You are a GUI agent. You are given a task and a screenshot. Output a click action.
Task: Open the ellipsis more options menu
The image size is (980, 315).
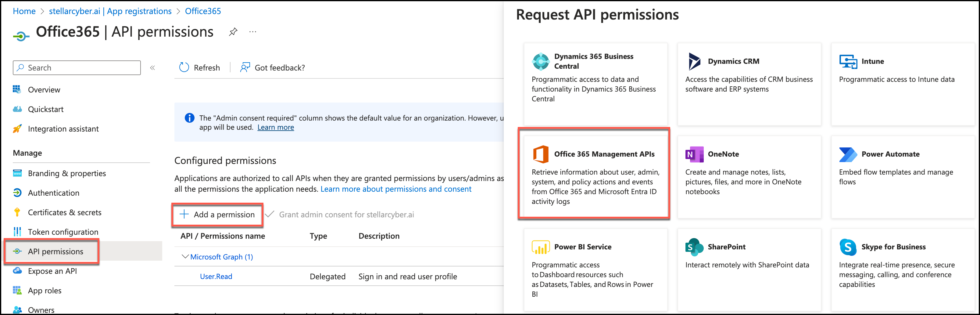[252, 32]
